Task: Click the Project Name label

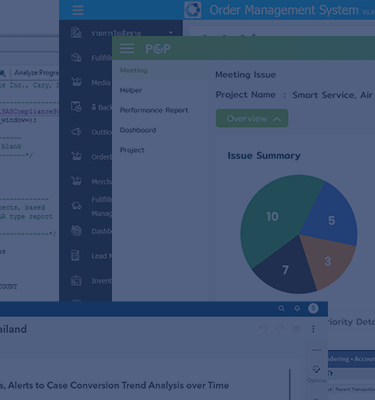Action: pos(245,95)
